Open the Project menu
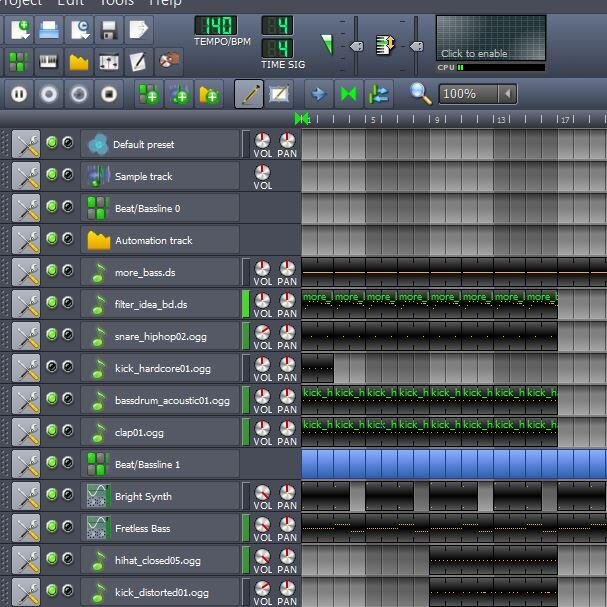This screenshot has width=607, height=607. click(21, 3)
